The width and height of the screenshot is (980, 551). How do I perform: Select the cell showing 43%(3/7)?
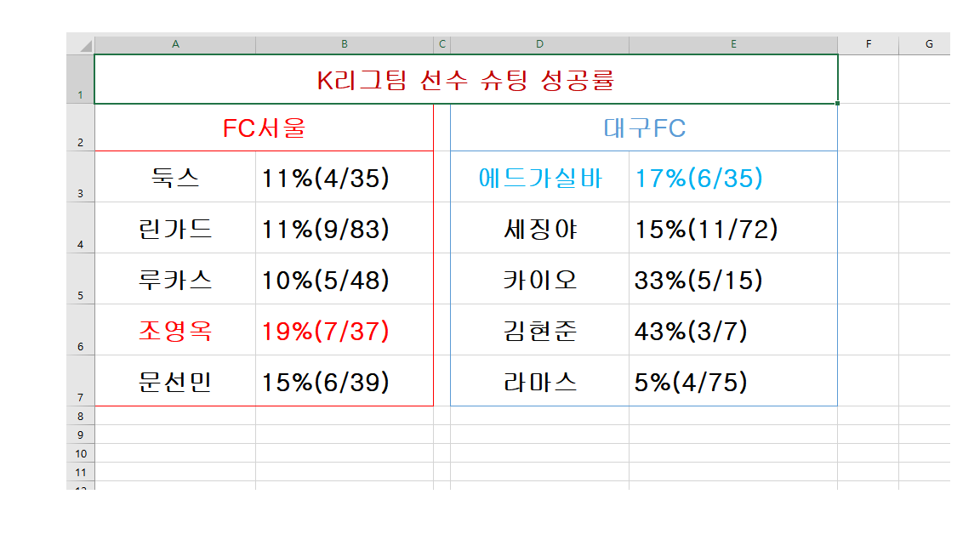tap(733, 331)
